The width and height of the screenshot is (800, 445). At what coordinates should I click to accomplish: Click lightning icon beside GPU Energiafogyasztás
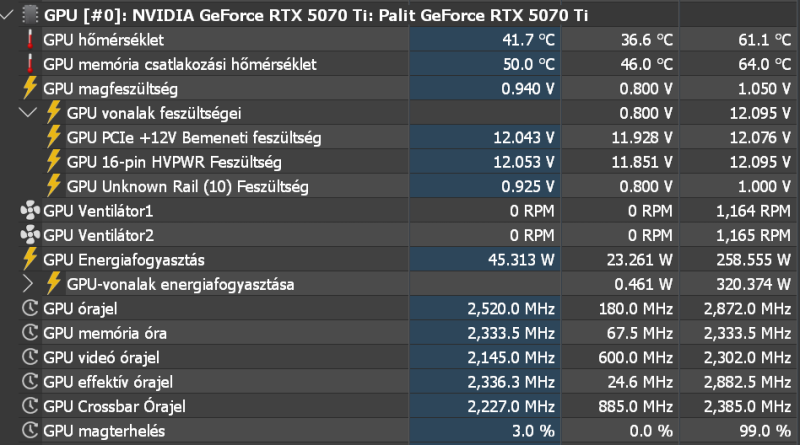[30, 259]
